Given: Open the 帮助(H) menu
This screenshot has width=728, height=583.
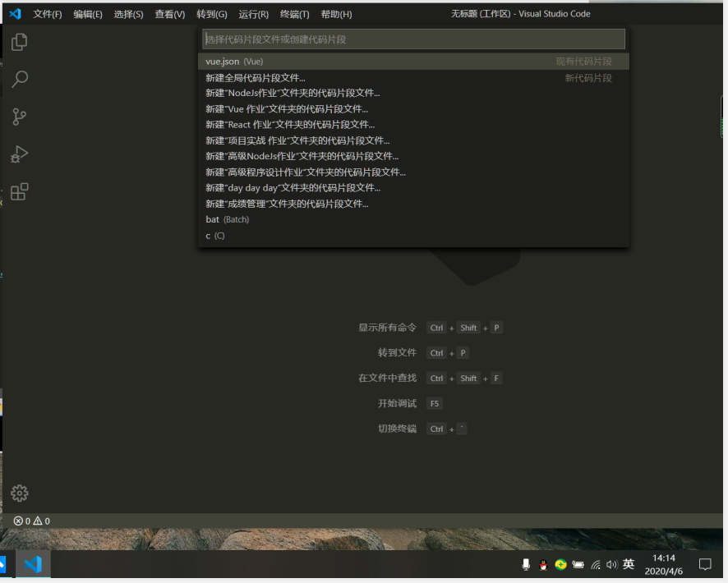Looking at the screenshot, I should tap(337, 14).
